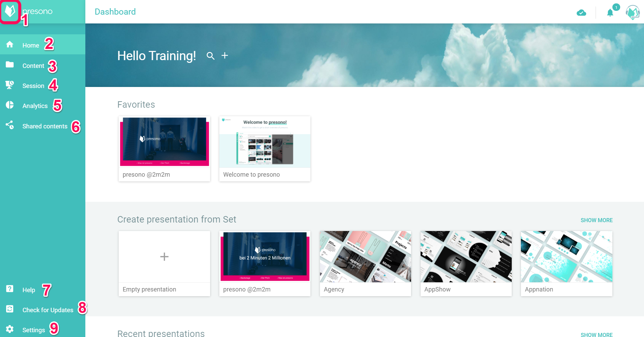
Task: Select the Appnation Set thumbnail
Action: click(x=566, y=256)
